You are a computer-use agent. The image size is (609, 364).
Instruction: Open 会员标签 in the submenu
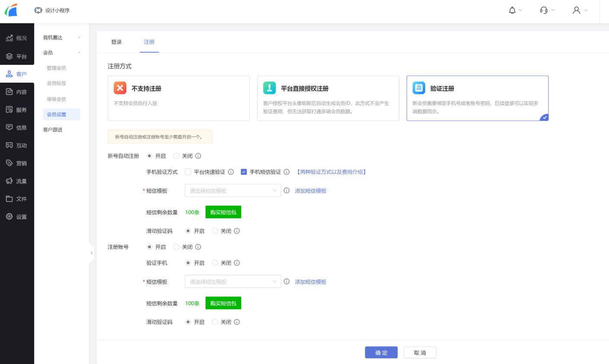[x=57, y=83]
